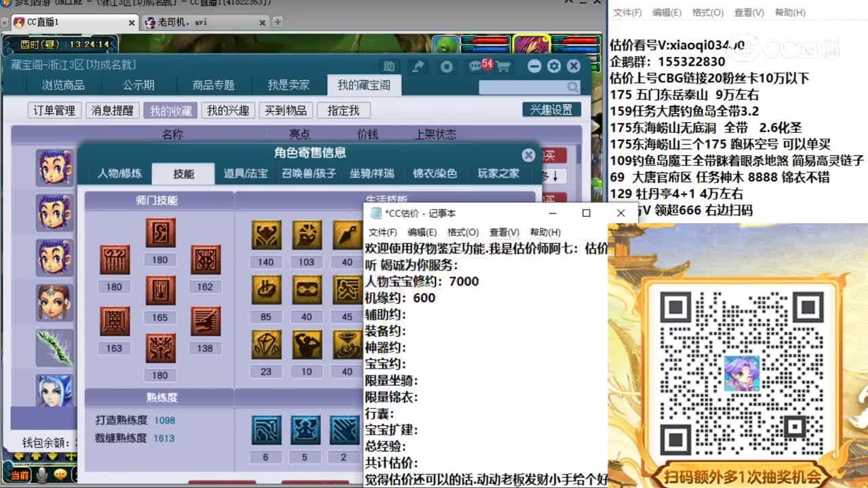Click the 我的兴趣 button
Screen dimensions: 868x488
tap(228, 110)
